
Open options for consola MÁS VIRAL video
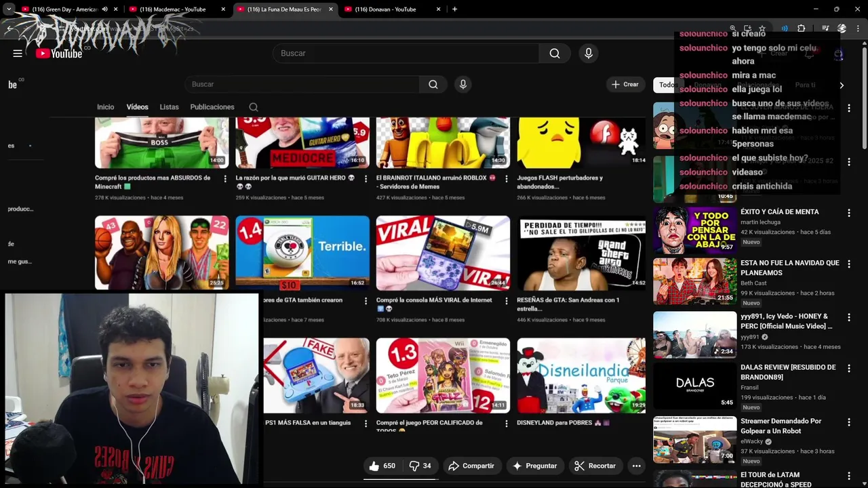click(506, 301)
